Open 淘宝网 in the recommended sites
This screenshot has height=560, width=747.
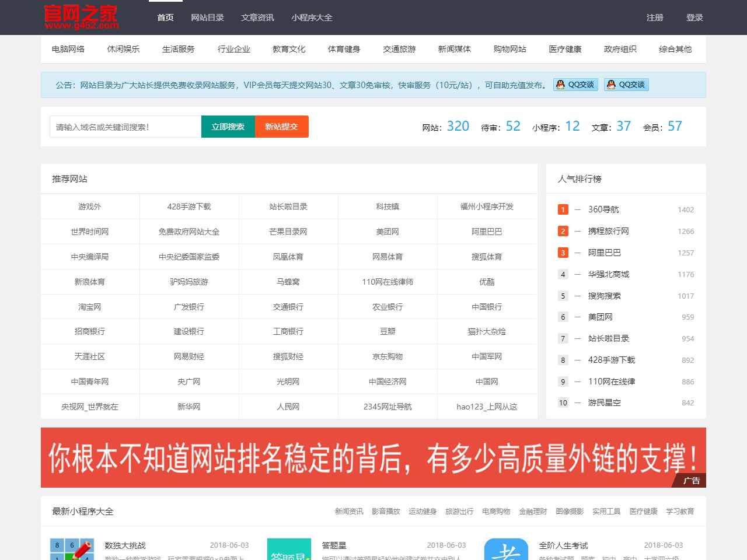coord(90,307)
